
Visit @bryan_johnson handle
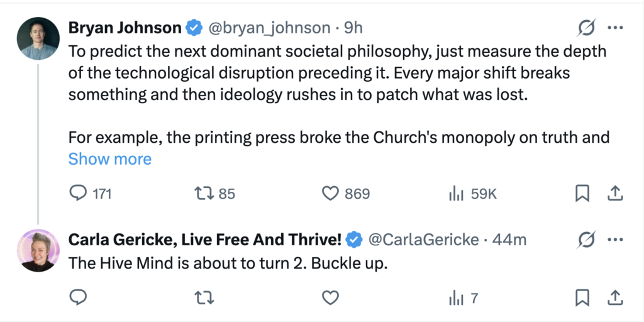269,28
